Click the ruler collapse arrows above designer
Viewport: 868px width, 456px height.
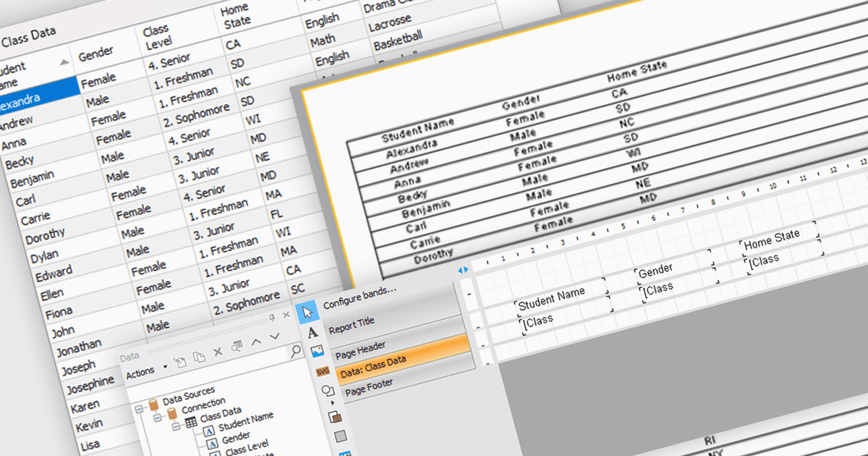pyautogui.click(x=462, y=270)
